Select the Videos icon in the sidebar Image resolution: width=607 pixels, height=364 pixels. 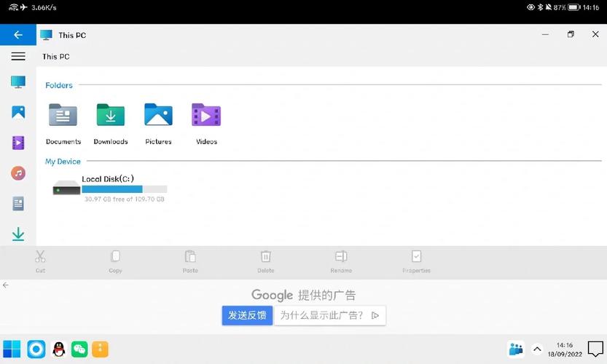18,143
